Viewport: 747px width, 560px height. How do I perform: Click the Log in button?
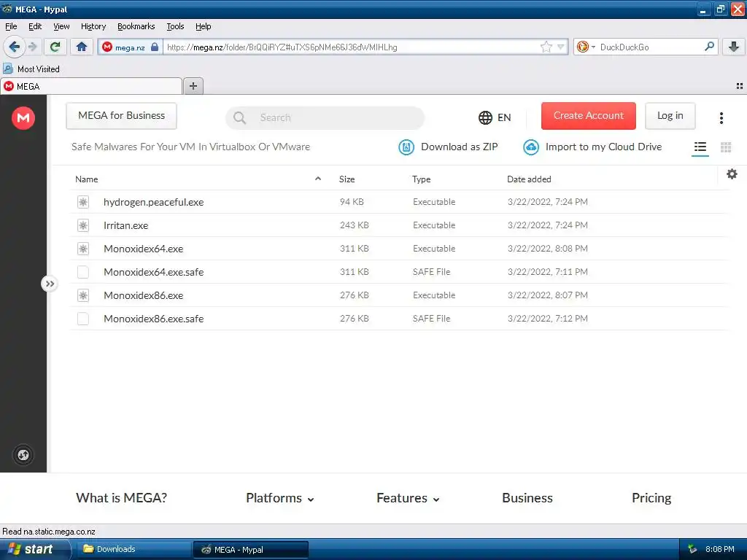pyautogui.click(x=670, y=116)
